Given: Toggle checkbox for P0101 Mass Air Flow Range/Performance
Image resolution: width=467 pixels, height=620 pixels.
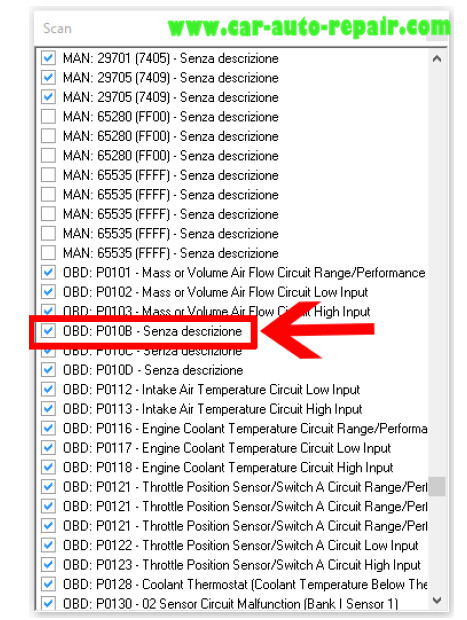Looking at the screenshot, I should pos(48,272).
